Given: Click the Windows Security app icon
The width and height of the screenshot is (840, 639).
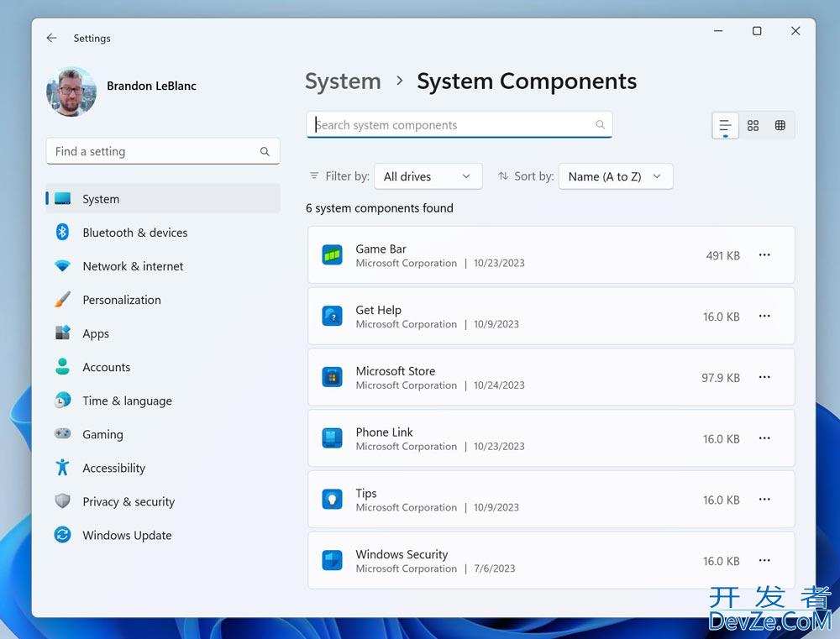Looking at the screenshot, I should click(x=332, y=560).
